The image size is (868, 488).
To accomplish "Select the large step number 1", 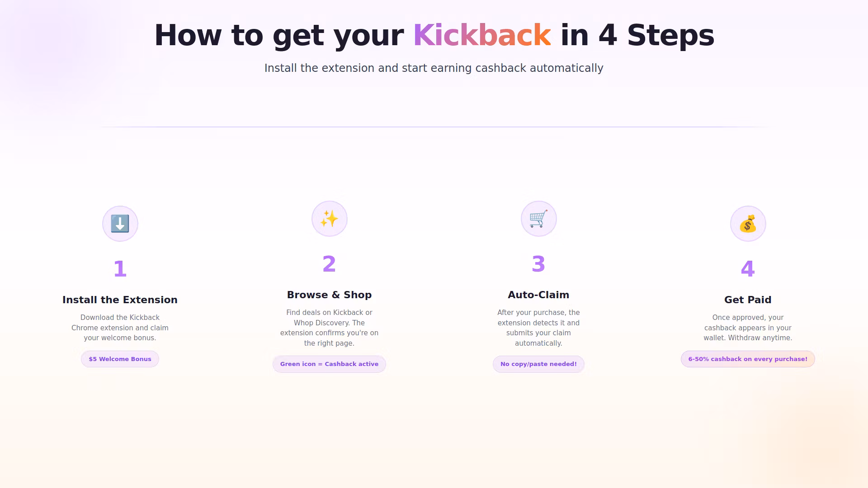I will pyautogui.click(x=120, y=269).
